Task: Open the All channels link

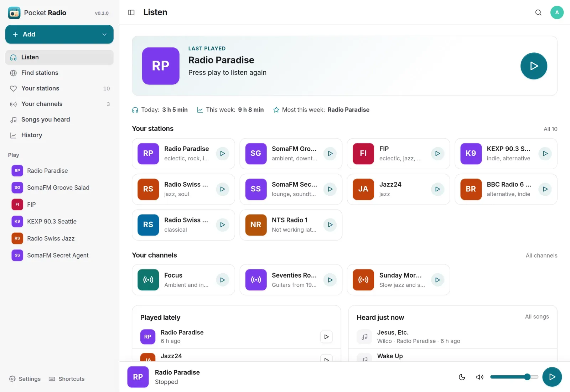Action: (541, 256)
